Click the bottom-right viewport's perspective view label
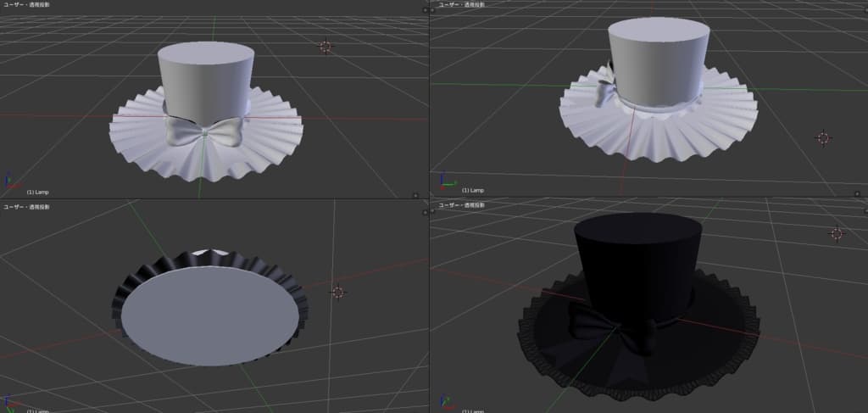The height and width of the screenshot is (413, 868). [460, 205]
